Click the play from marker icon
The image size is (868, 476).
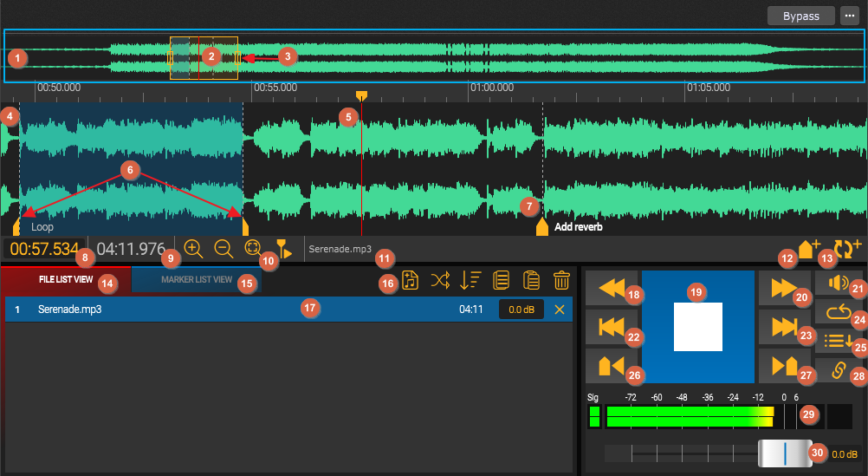[x=284, y=249]
